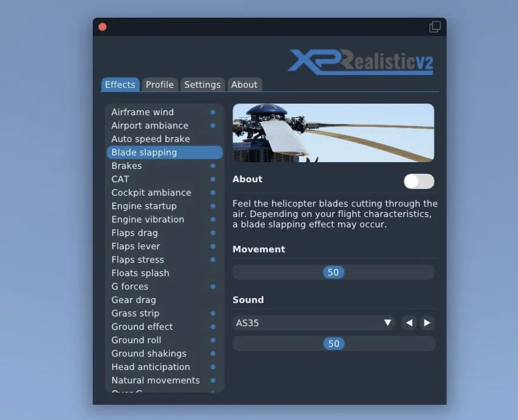Select Gear drag effect

(x=165, y=300)
